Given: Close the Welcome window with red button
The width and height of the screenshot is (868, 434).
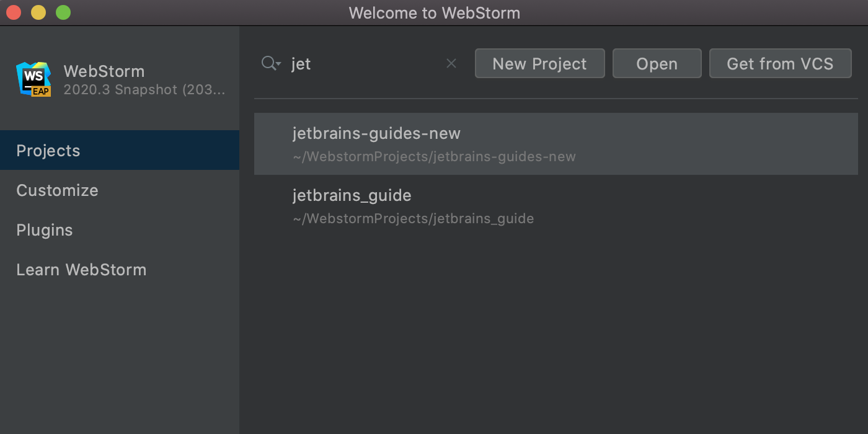Looking at the screenshot, I should [14, 12].
